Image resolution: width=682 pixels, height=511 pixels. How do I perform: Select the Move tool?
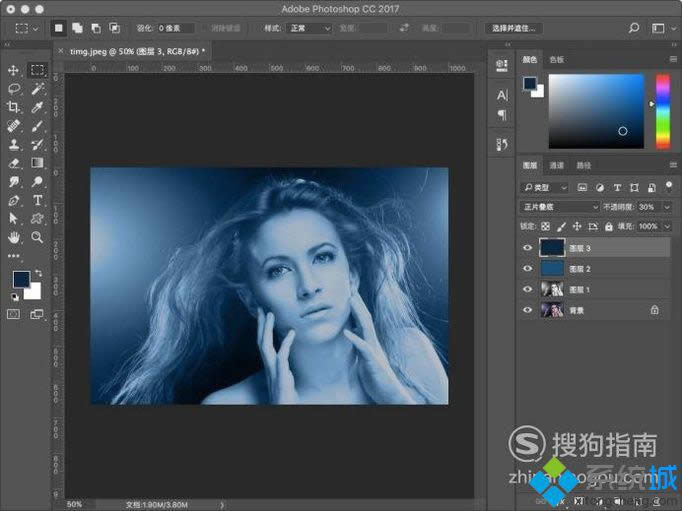click(x=13, y=70)
